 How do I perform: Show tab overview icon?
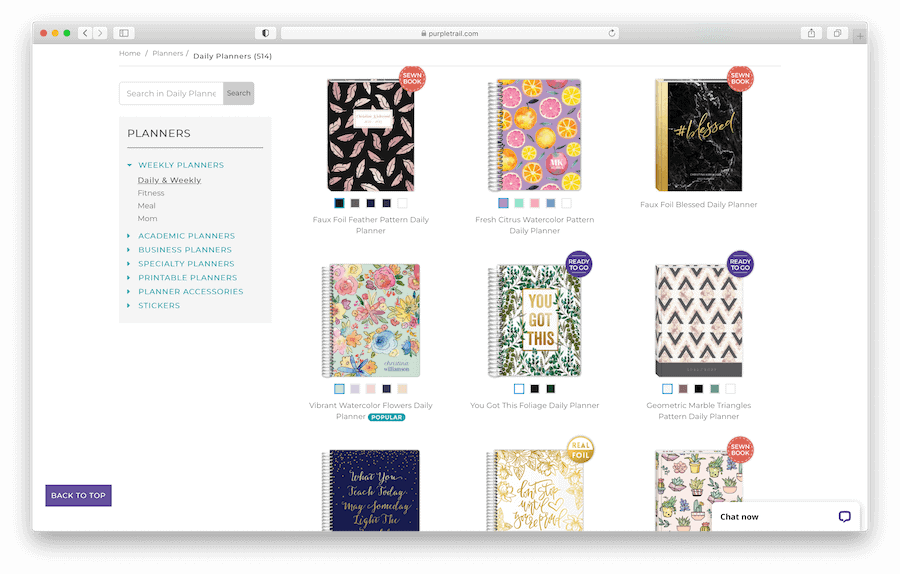click(x=837, y=33)
